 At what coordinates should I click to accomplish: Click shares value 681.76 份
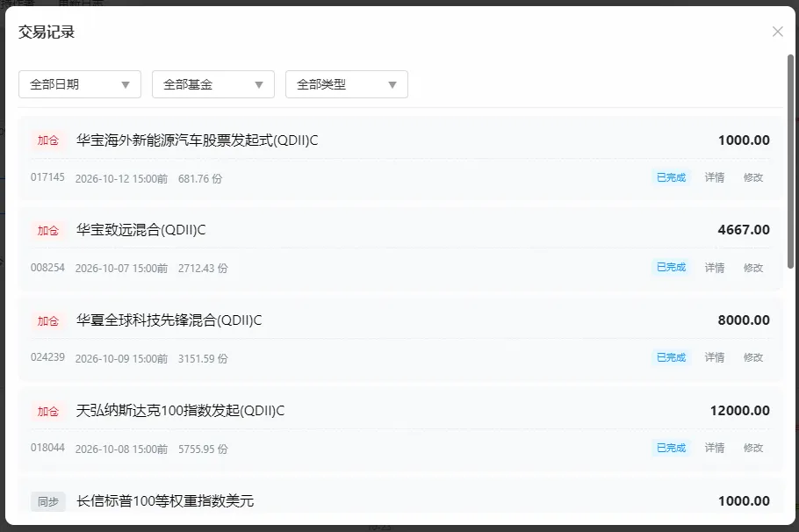(x=200, y=179)
